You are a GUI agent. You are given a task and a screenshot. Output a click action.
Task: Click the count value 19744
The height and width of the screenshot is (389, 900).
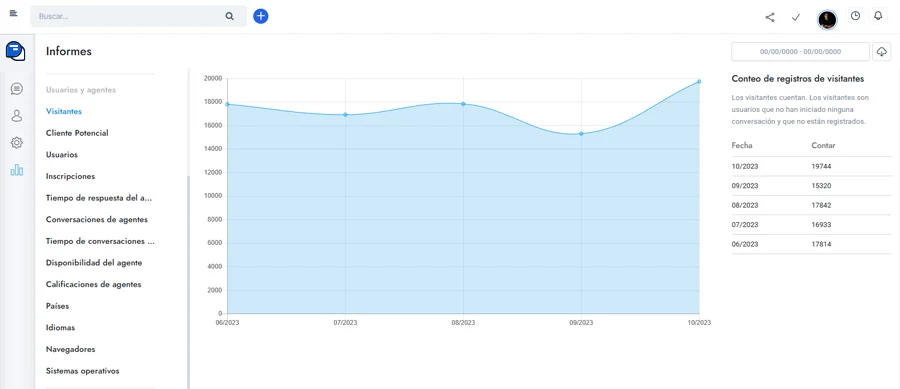point(821,166)
